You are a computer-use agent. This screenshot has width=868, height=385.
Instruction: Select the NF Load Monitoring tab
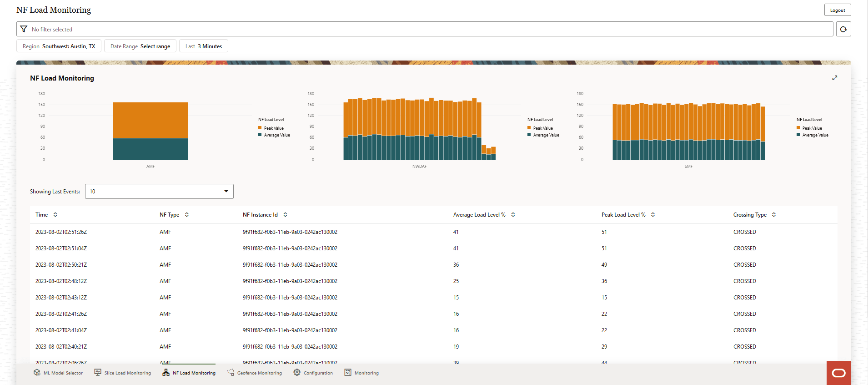pos(189,373)
